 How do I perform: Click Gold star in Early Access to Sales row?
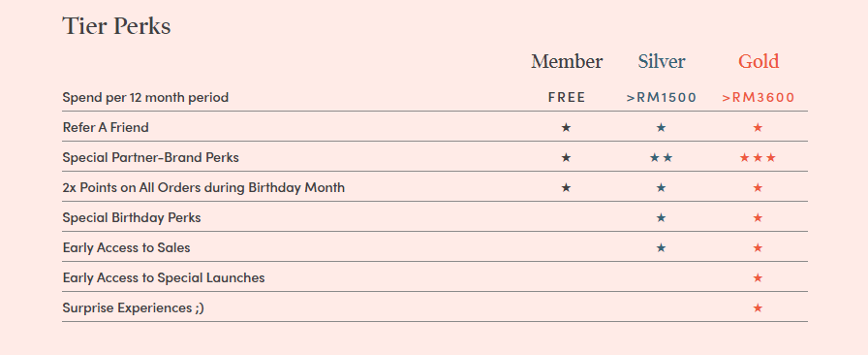point(758,247)
